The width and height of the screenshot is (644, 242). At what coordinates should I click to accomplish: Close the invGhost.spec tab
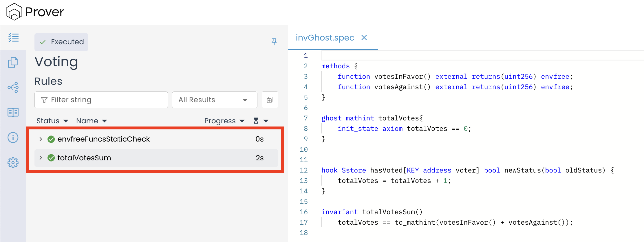tap(364, 38)
